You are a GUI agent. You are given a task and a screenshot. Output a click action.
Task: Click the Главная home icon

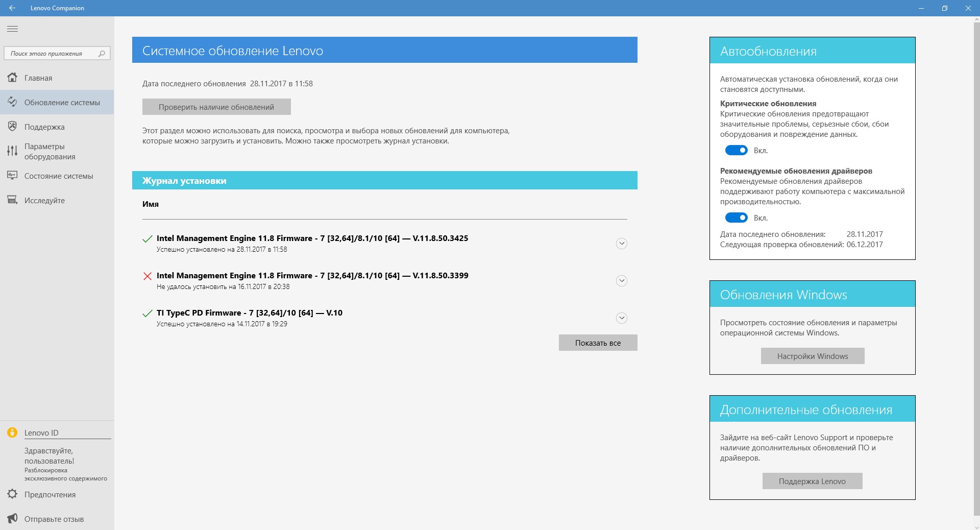point(12,78)
